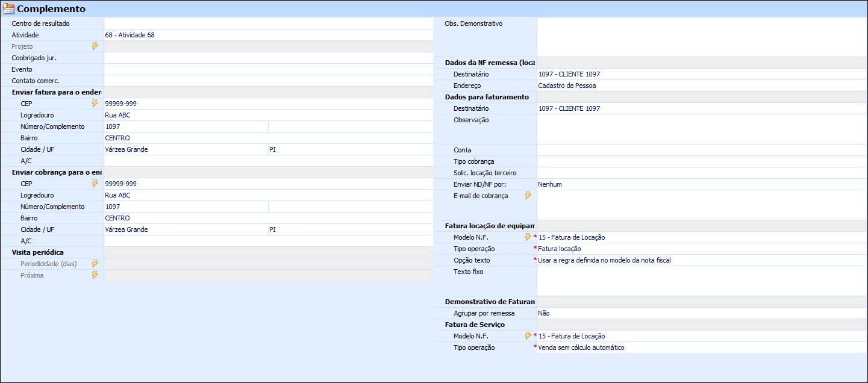Click the "Dados para faturamento" section header
868x383 pixels.
[x=487, y=97]
